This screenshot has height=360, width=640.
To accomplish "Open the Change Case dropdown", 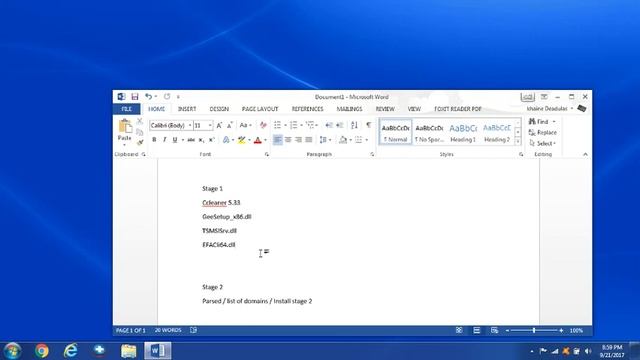I will [x=245, y=125].
